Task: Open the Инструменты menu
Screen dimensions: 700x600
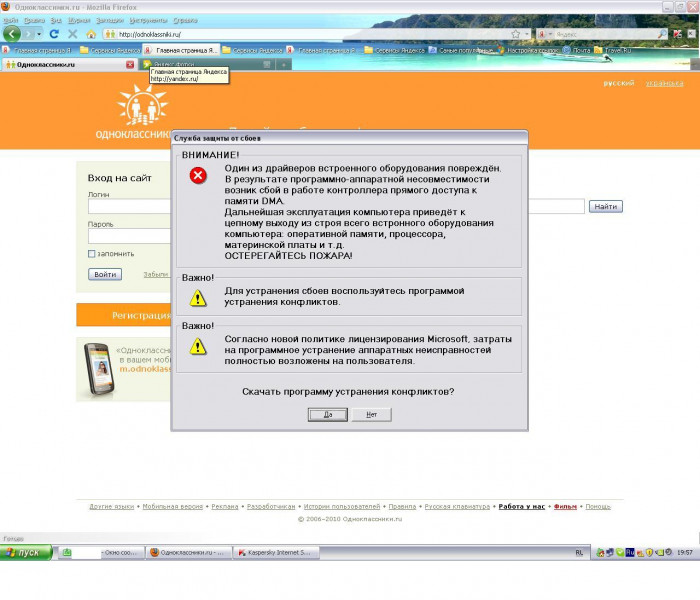Action: click(x=148, y=21)
